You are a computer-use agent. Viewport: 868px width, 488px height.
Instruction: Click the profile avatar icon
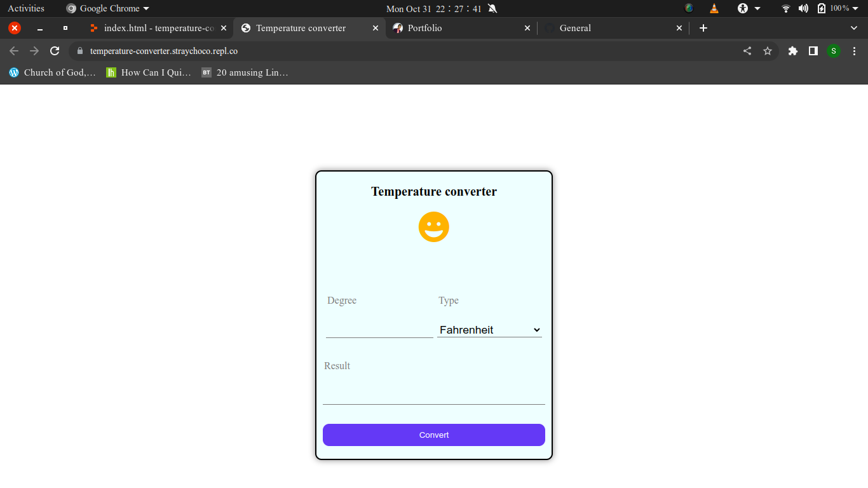[x=833, y=51]
